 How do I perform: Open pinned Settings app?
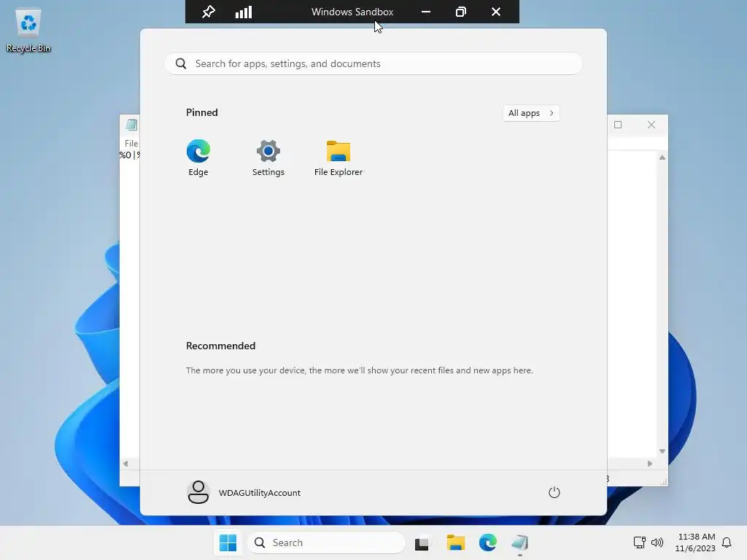[268, 157]
